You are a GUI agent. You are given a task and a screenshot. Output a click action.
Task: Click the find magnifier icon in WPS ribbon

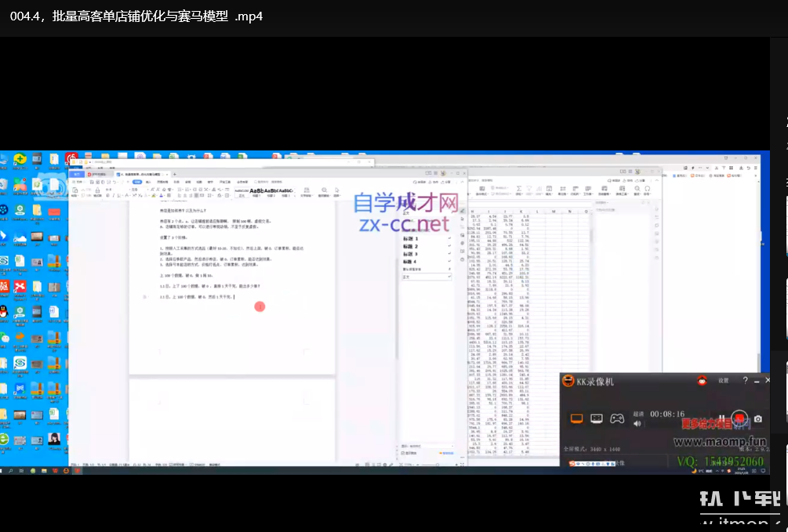(324, 190)
